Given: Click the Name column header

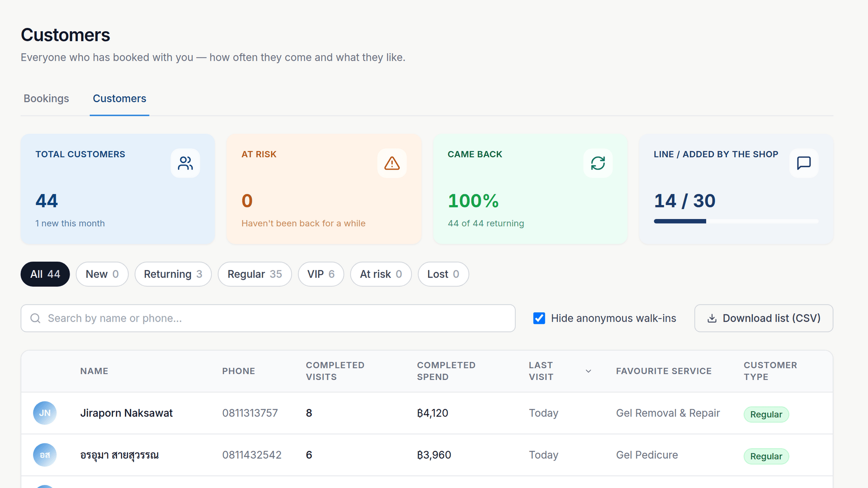Looking at the screenshot, I should click(94, 371).
